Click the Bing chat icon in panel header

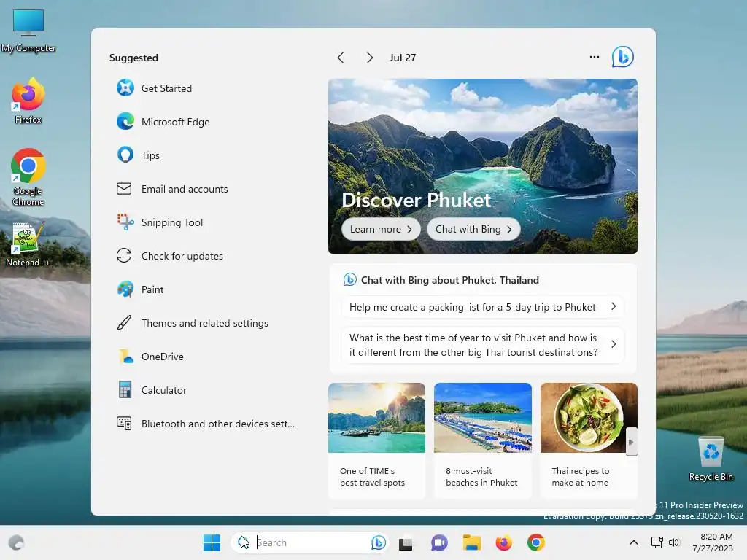[623, 57]
